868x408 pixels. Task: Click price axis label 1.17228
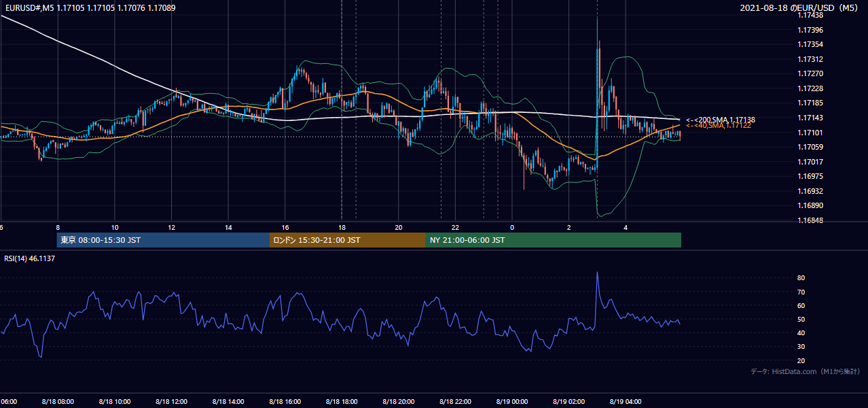tap(811, 88)
